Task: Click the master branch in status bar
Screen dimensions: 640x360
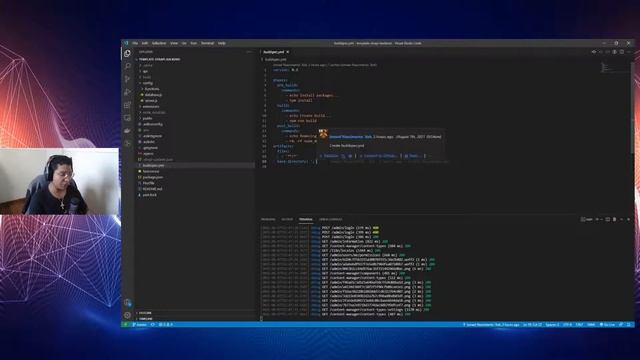Action: point(140,325)
